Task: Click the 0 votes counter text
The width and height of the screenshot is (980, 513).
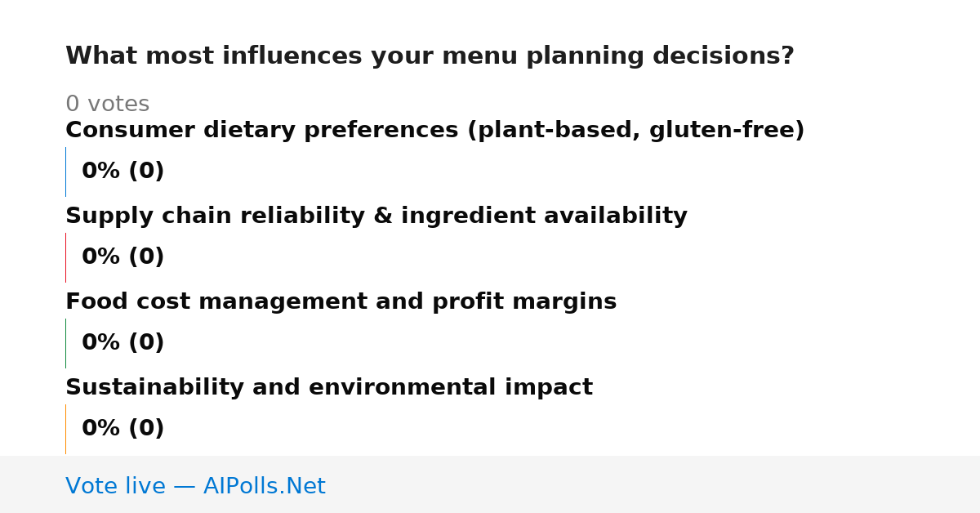Action: point(107,105)
